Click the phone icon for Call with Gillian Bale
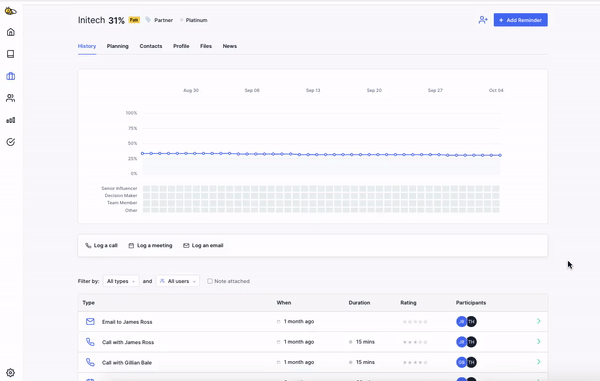 click(x=90, y=362)
